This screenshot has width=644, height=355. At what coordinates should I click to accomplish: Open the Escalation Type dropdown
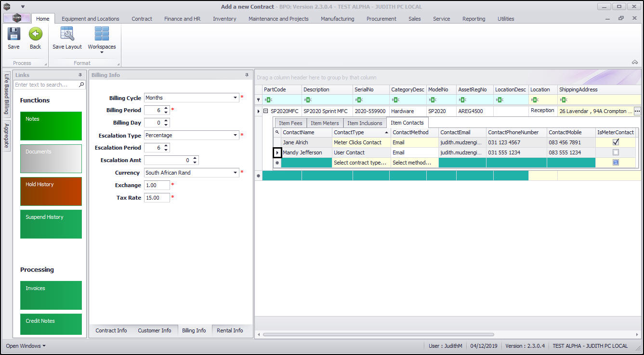(236, 135)
